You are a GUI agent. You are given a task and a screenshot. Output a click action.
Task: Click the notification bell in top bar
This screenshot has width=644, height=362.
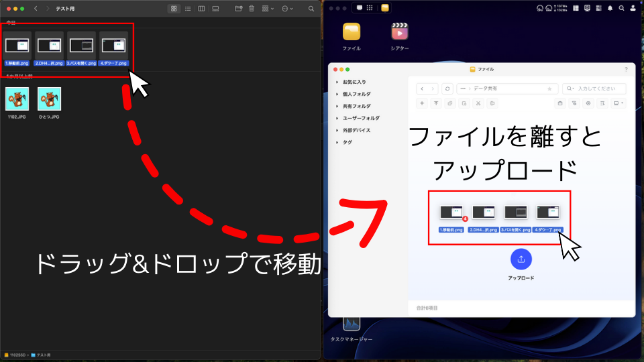point(610,8)
